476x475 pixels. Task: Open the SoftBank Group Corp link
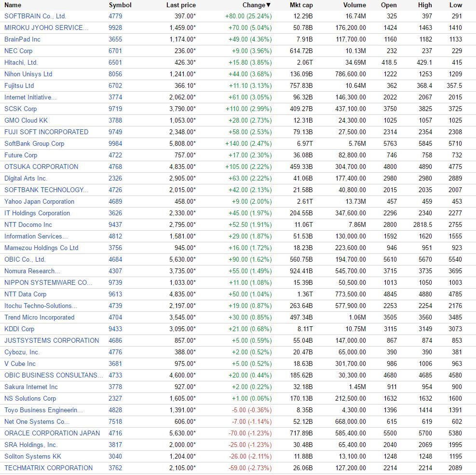[x=34, y=143]
